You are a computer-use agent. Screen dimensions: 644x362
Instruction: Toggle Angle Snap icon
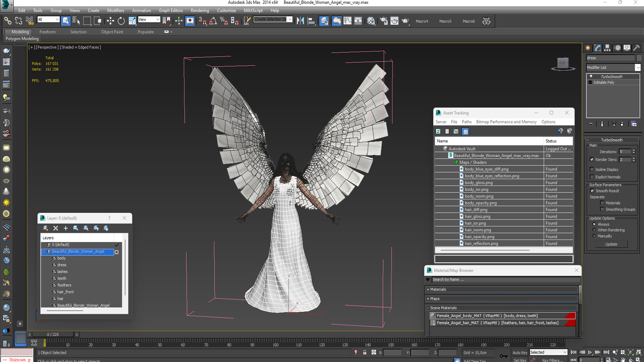pos(213,21)
